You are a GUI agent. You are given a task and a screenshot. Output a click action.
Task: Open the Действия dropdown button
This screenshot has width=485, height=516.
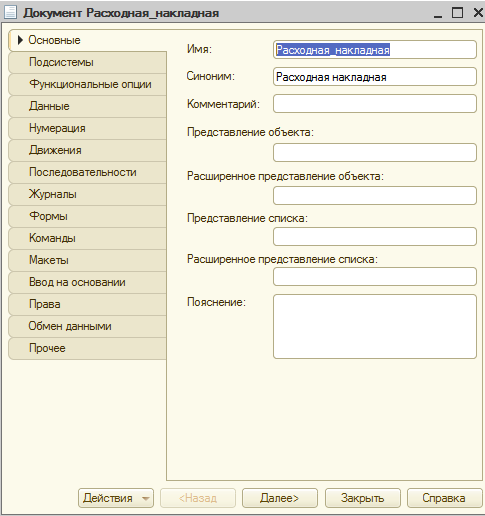(x=116, y=498)
